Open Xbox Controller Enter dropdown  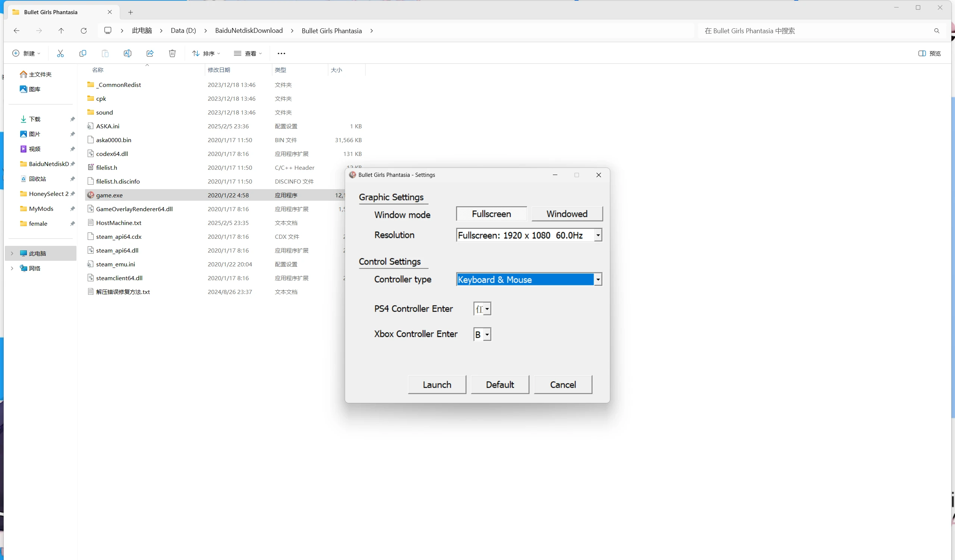487,335
